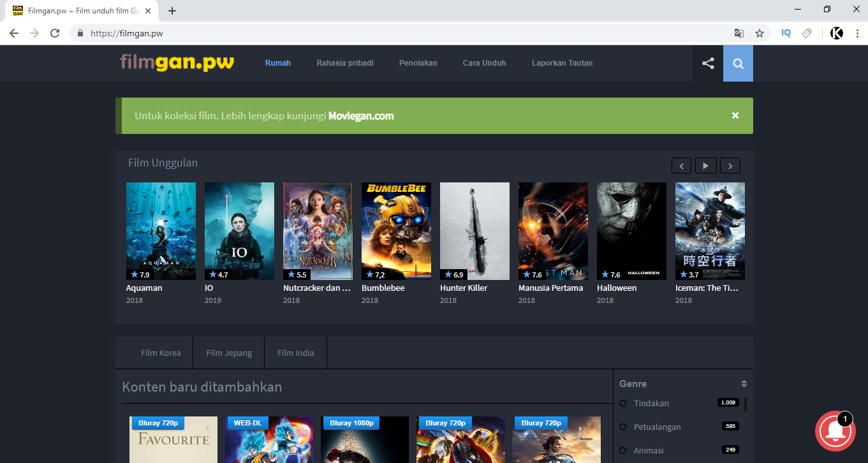Open the Aquaman movie poster
868x463 pixels.
point(161,231)
